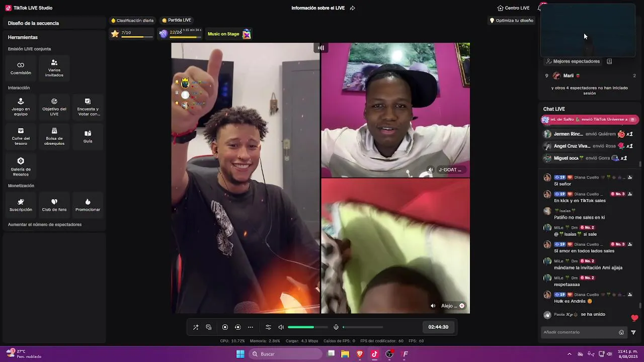Open Club de fans option
The height and width of the screenshot is (362, 644).
[x=54, y=205]
